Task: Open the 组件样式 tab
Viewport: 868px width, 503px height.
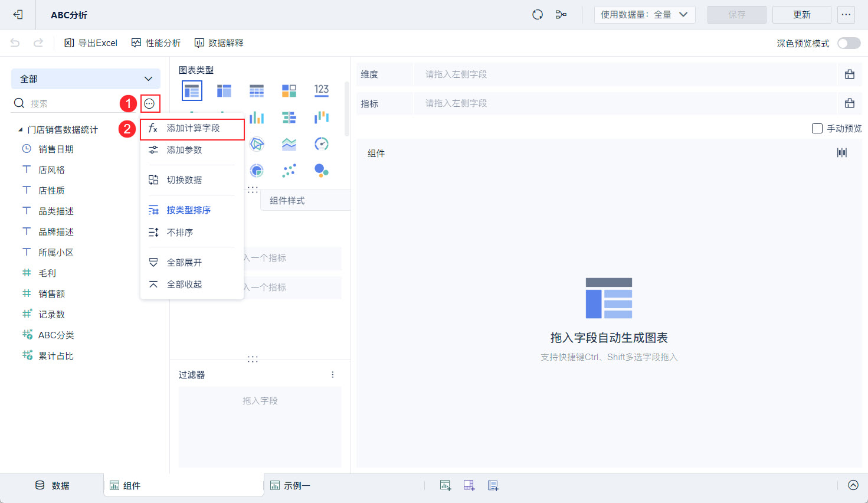Action: tap(305, 201)
